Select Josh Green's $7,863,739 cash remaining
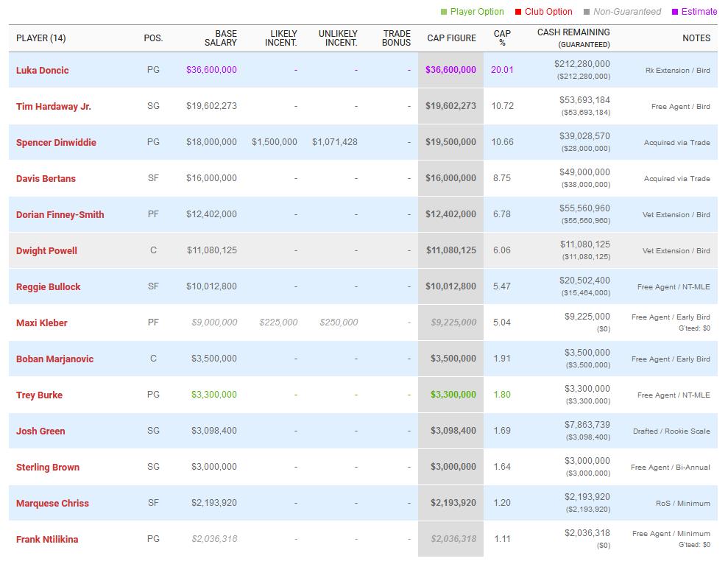Screen dimensions: 728x564 click(587, 425)
